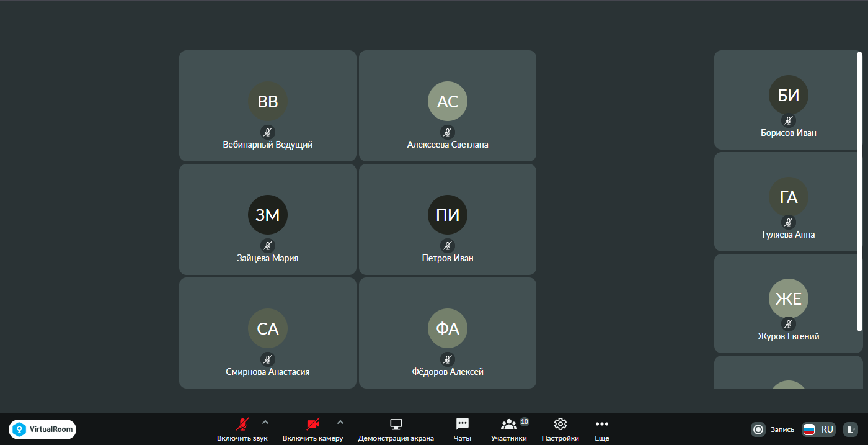Open the Ещё more menu
This screenshot has width=868, height=445.
pyautogui.click(x=602, y=429)
